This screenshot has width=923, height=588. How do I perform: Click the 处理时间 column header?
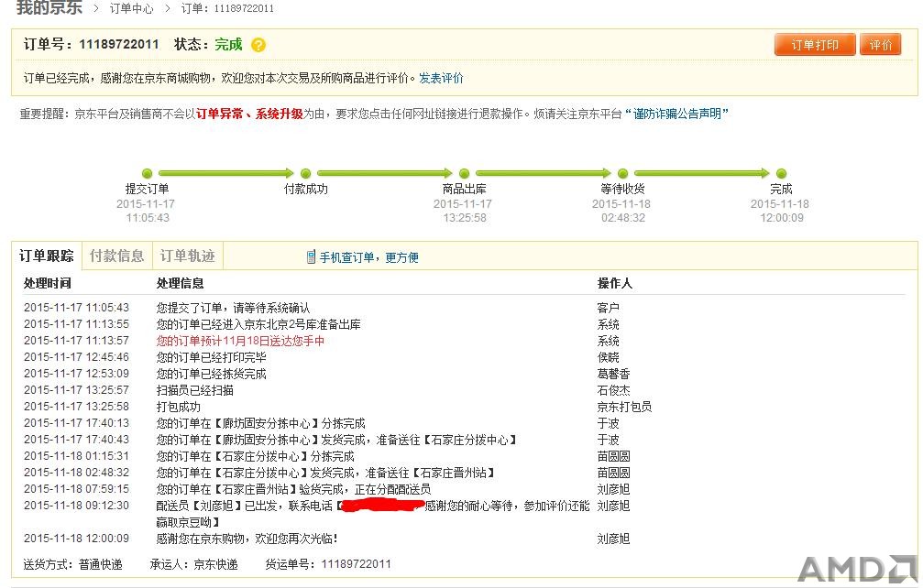tap(47, 283)
